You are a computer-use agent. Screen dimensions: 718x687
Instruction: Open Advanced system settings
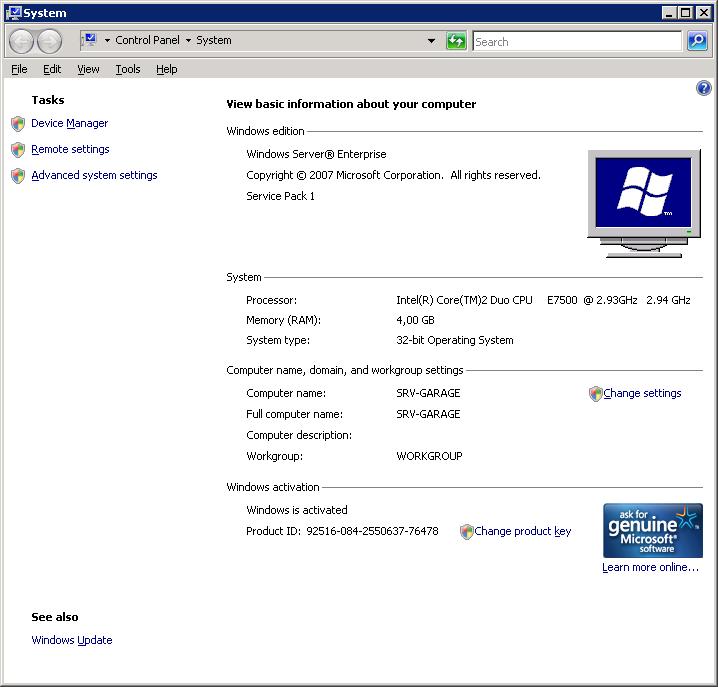pos(94,176)
